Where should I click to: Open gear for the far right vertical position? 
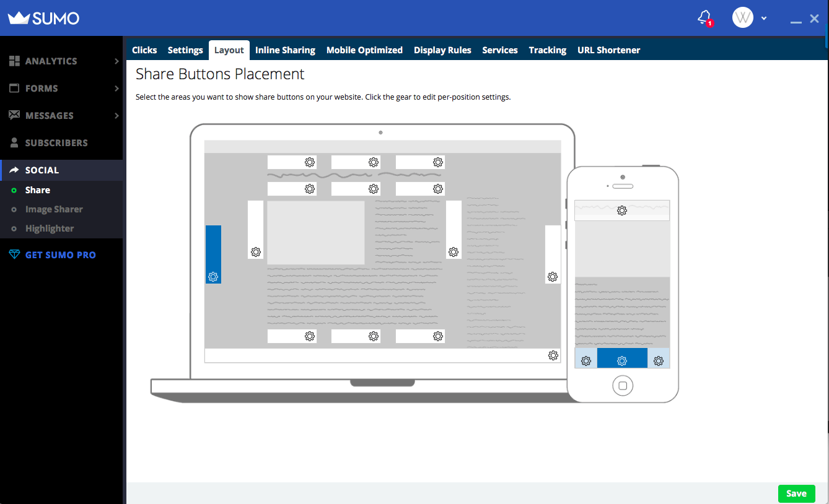tap(553, 277)
